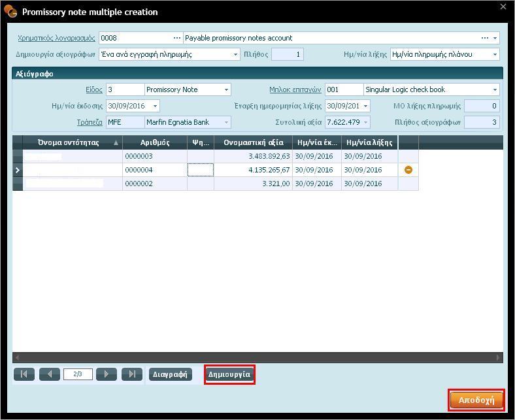Click the scrollbar right arrow
The image size is (515, 420).
pyautogui.click(x=498, y=357)
